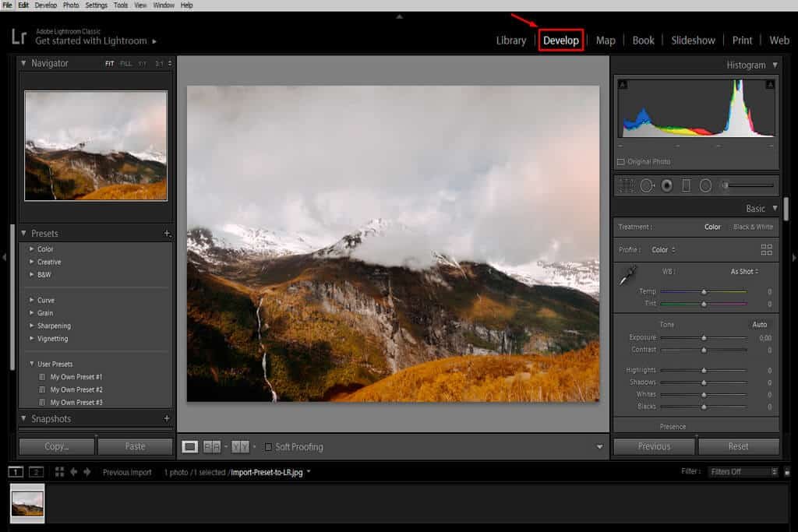Screen dimensions: 798x532
Task: Go back with filmstrip left arrow
Action: 74,472
